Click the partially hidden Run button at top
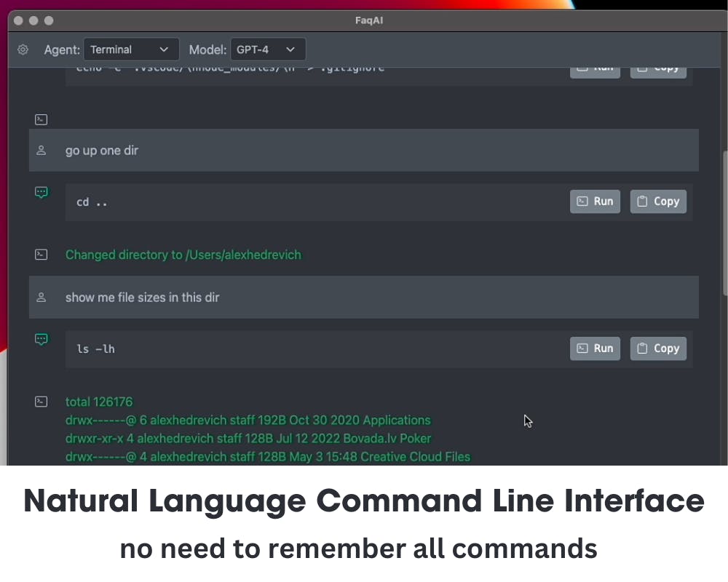Image resolution: width=728 pixels, height=582 pixels. [595, 72]
